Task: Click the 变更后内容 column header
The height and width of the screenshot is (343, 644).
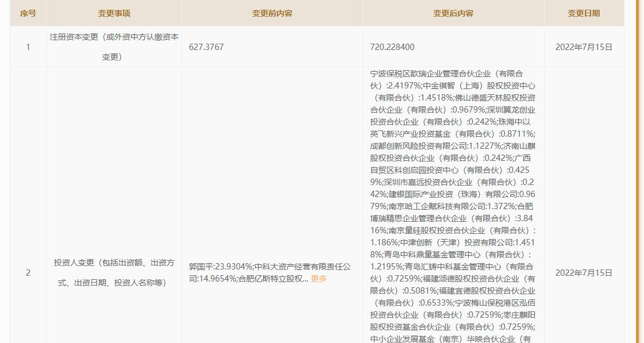Action: (x=452, y=13)
